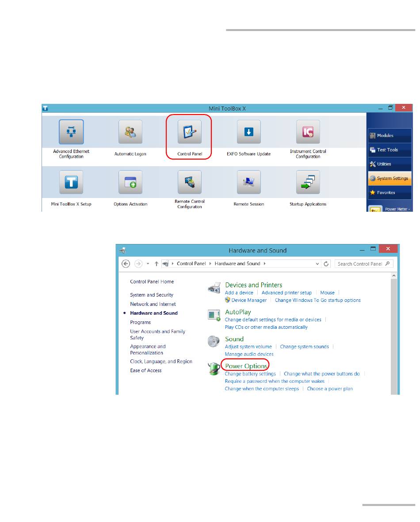Switch to Test Tools tab
The image size is (420, 522).
(x=389, y=150)
